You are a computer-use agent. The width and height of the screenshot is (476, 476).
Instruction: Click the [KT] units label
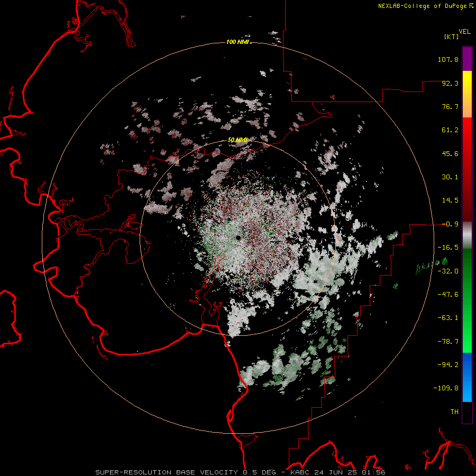(452, 36)
